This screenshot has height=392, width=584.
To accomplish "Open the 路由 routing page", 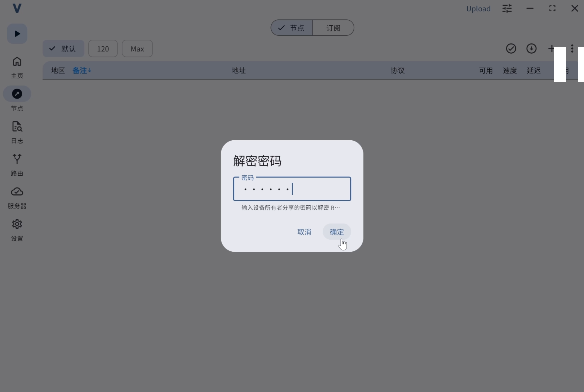I will [x=17, y=165].
